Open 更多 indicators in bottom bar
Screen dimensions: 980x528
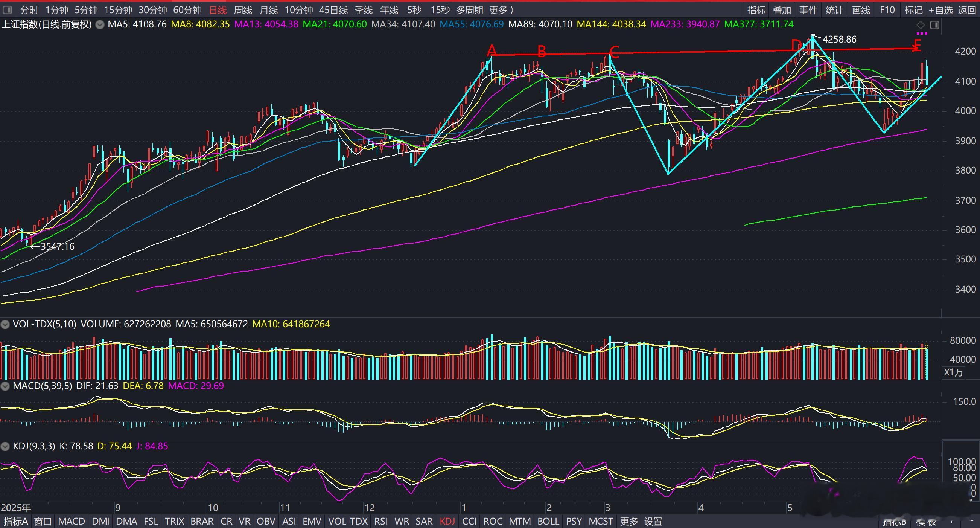629,521
